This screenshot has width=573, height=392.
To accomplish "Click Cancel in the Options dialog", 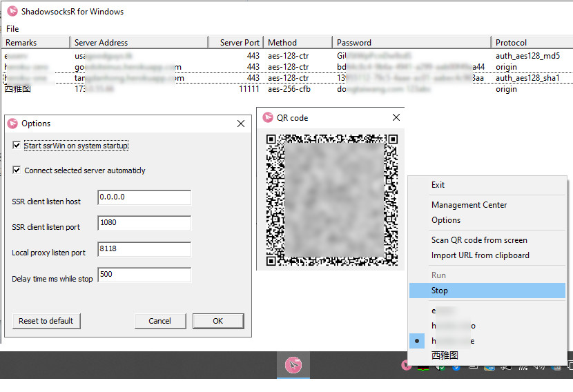I will coord(160,321).
